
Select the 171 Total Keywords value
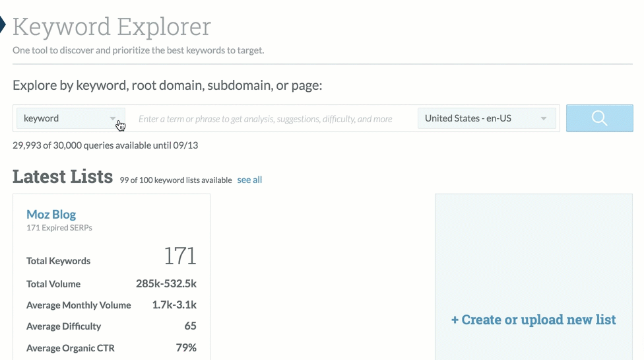pyautogui.click(x=179, y=256)
